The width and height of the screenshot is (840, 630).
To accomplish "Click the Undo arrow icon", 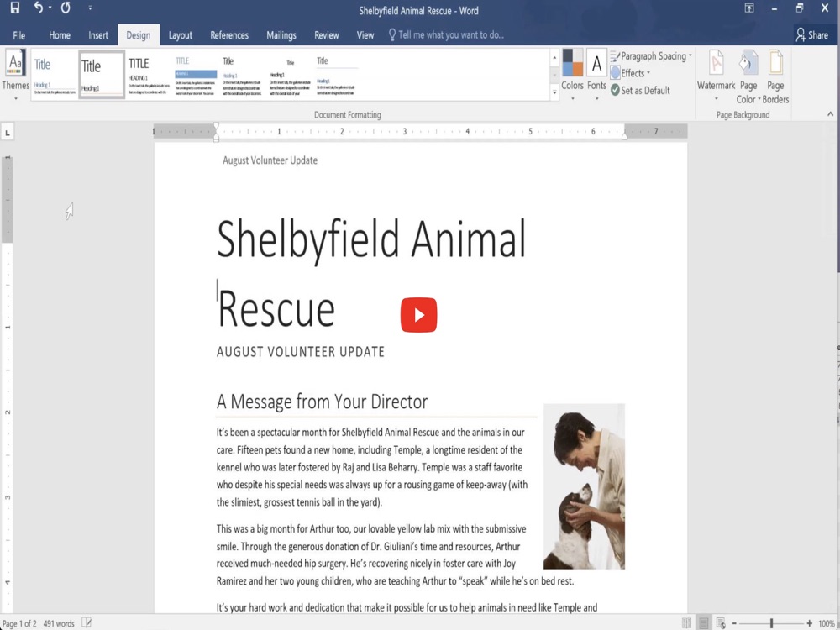I will point(39,8).
